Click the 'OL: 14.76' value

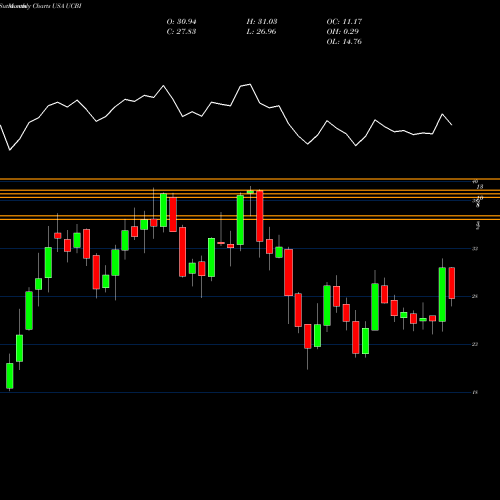coord(344,42)
